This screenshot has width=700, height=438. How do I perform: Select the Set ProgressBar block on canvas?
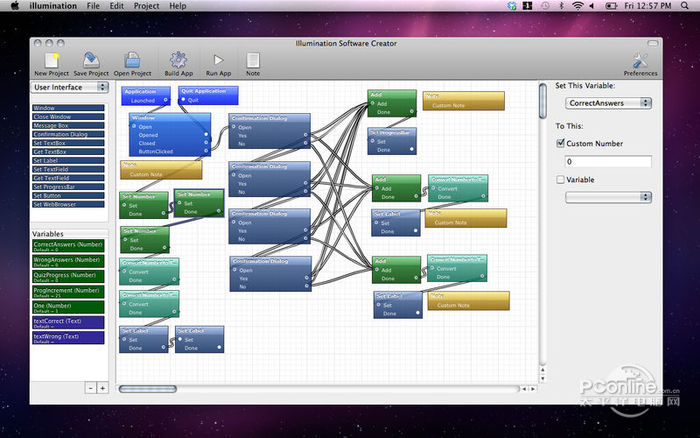392,142
